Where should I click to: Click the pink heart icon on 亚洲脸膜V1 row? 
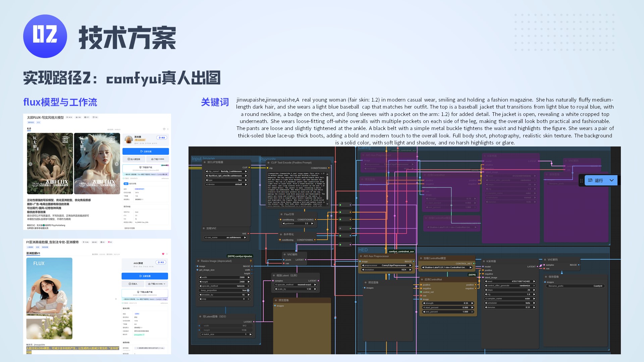click(x=163, y=254)
